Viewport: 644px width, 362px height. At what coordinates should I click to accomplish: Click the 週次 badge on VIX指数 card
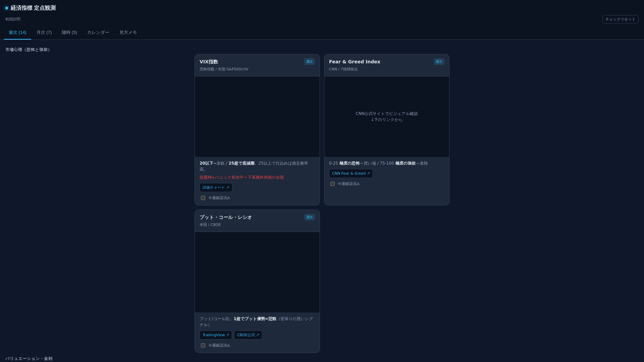[309, 62]
